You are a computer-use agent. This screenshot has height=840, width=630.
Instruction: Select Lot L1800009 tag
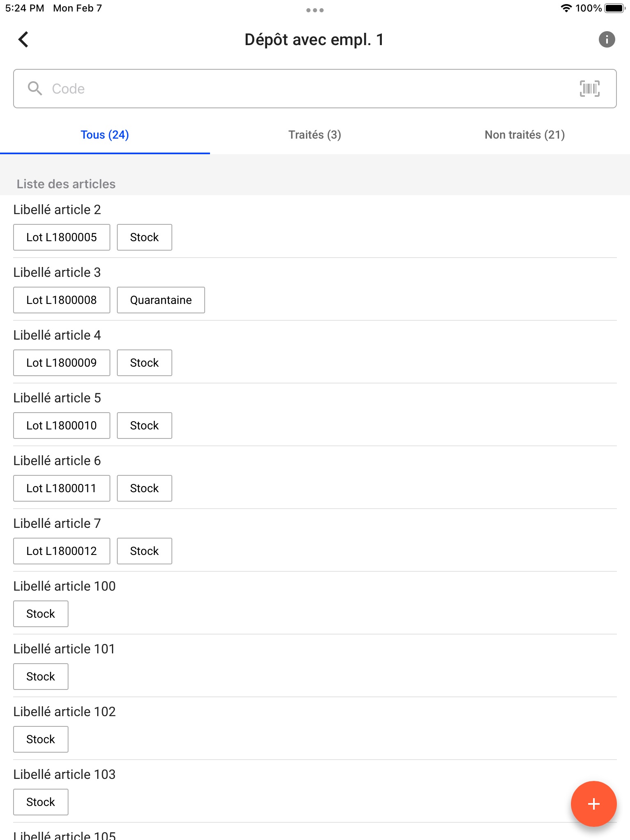(x=62, y=363)
